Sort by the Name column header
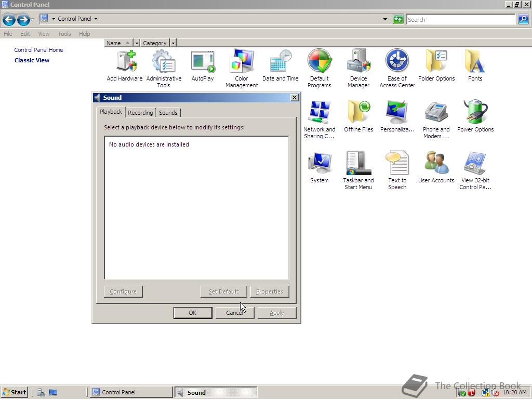Screen dimensions: 532x399 118,43
